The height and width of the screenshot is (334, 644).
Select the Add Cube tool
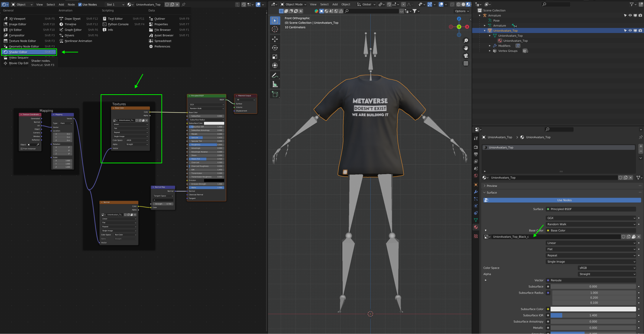[275, 94]
